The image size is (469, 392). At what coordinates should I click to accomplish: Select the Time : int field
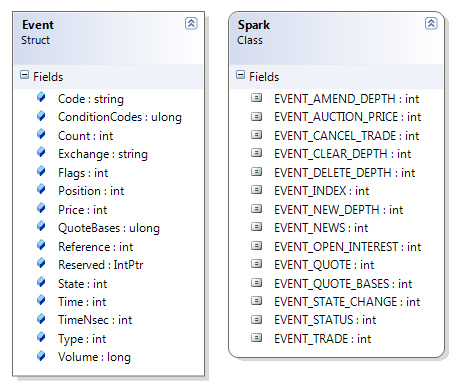coord(82,302)
